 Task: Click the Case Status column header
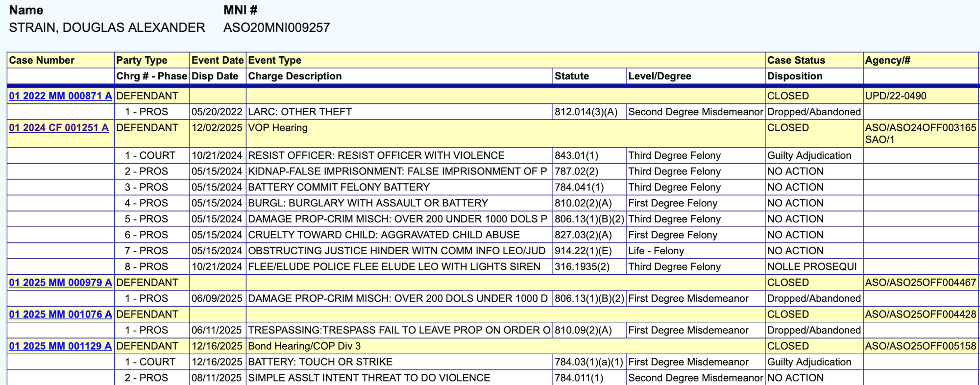coord(796,60)
